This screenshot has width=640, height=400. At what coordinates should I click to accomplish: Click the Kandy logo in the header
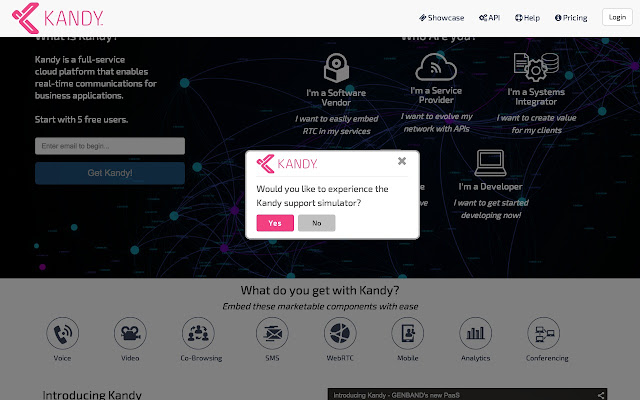[58, 18]
